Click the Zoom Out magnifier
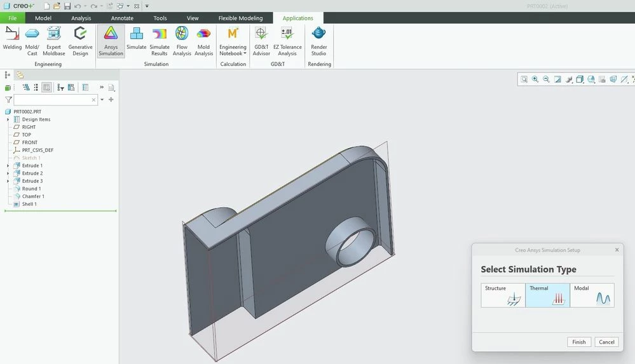The width and height of the screenshot is (635, 364). (x=546, y=79)
